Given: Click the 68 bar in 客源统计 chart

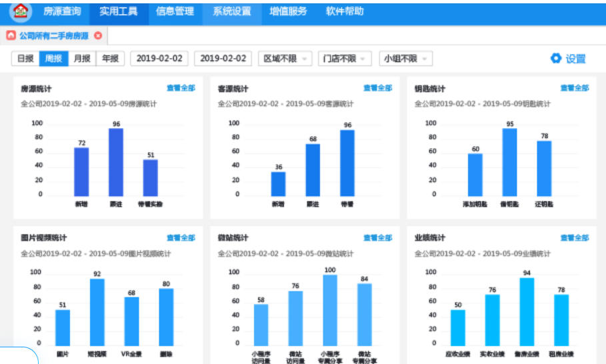Looking at the screenshot, I should (x=313, y=170).
